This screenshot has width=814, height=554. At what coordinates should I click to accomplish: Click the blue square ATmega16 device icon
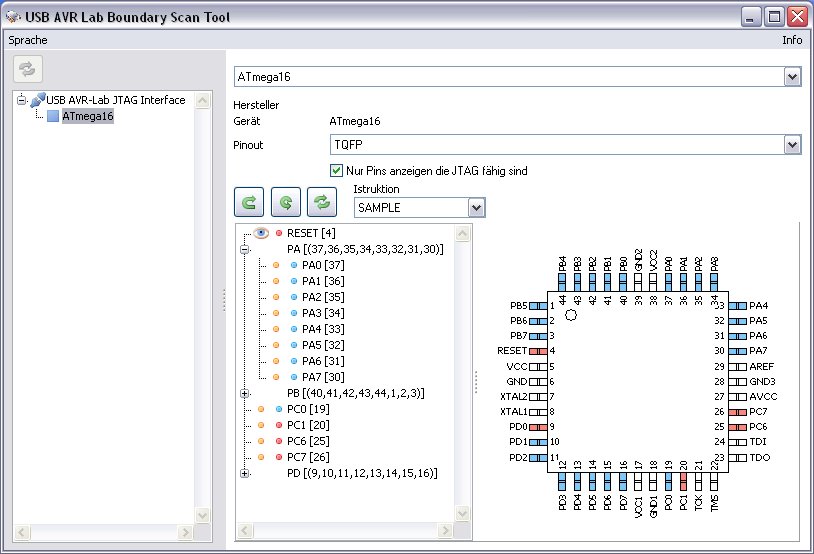click(x=53, y=116)
